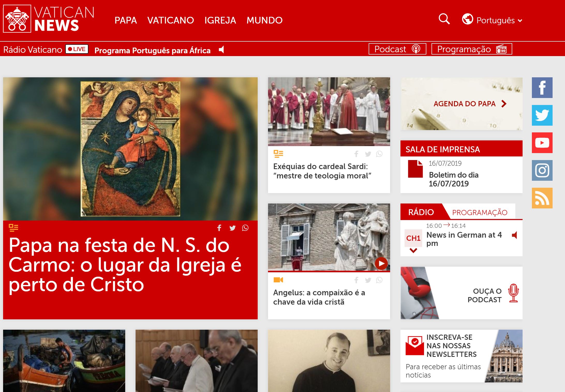Open the Ouça o Podcast banner
Image resolution: width=565 pixels, height=392 pixels.
[461, 293]
